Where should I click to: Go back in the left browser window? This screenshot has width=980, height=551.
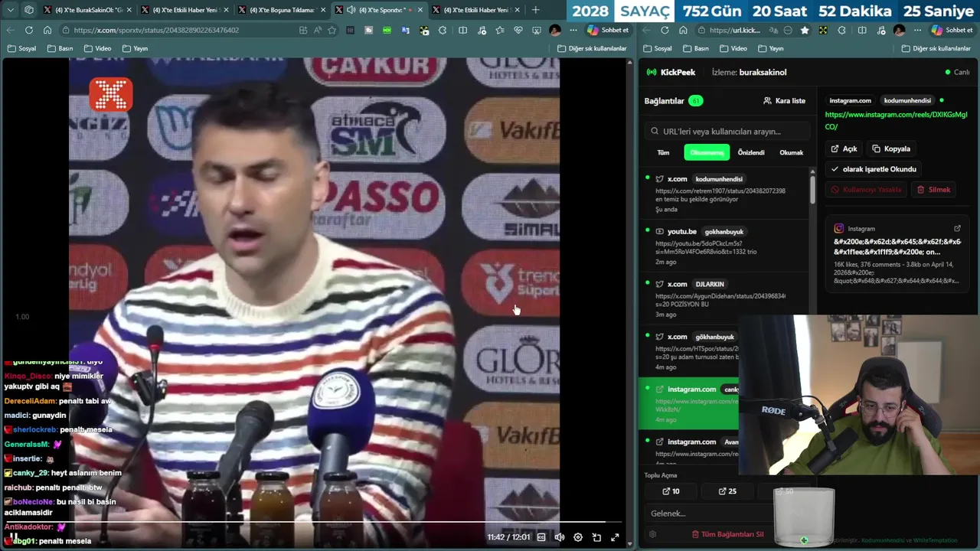tap(10, 30)
